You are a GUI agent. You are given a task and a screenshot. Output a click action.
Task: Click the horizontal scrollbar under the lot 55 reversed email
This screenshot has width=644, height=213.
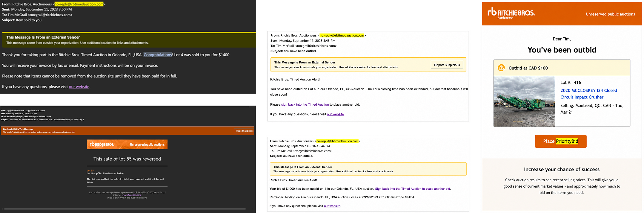[x=125, y=209]
